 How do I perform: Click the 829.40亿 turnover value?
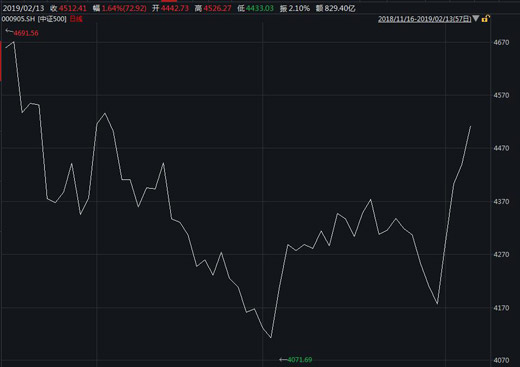(x=340, y=8)
